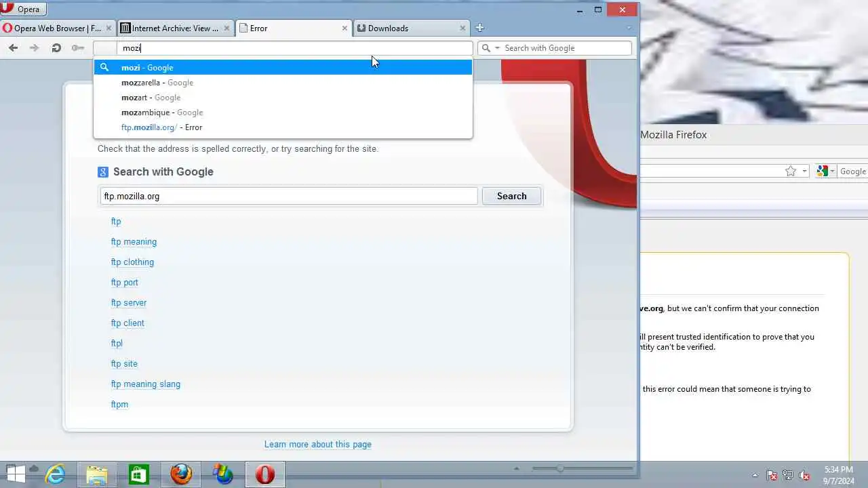Open the 'ftp' suggestion link
This screenshot has height=488, width=868.
pyautogui.click(x=116, y=222)
